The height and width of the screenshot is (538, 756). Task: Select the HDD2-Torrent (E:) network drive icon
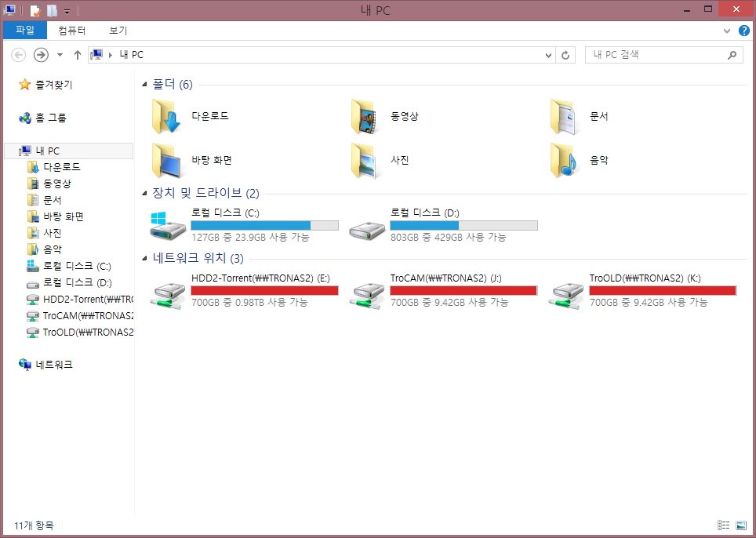click(167, 295)
